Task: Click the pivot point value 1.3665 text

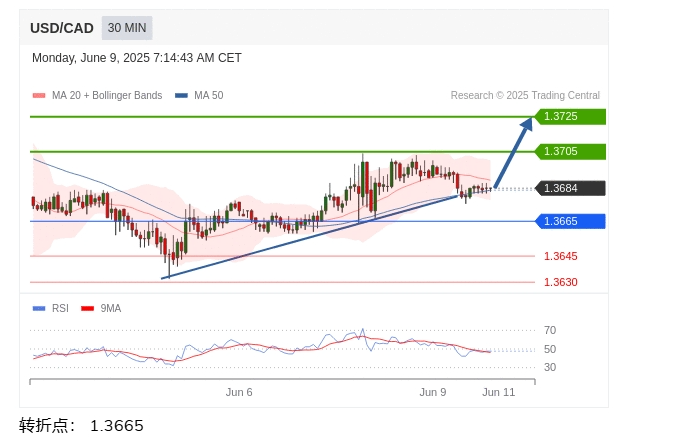Action: [x=117, y=426]
